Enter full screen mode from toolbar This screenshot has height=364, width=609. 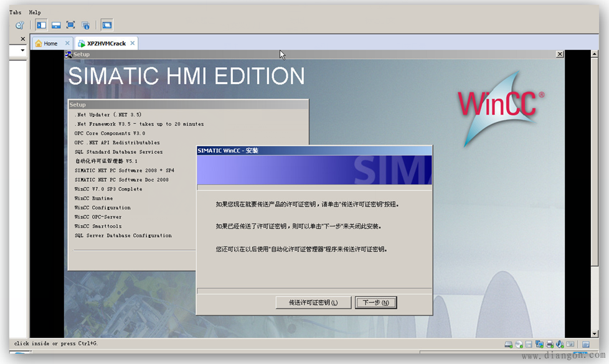coord(70,25)
